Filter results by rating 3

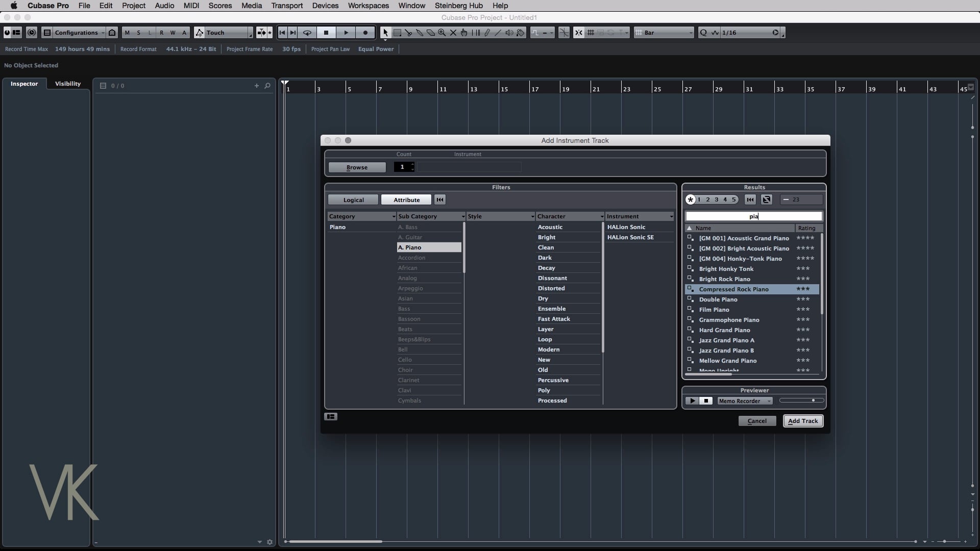point(716,199)
